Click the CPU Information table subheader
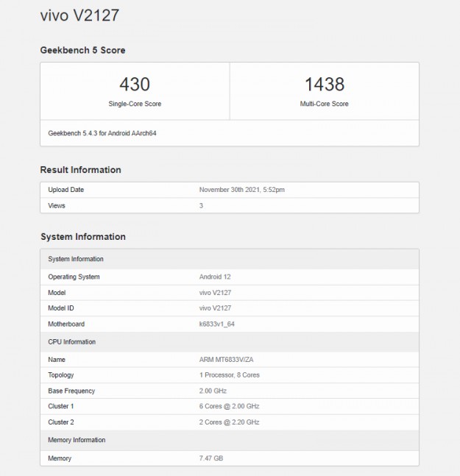Image resolution: width=460 pixels, height=476 pixels. [72, 342]
